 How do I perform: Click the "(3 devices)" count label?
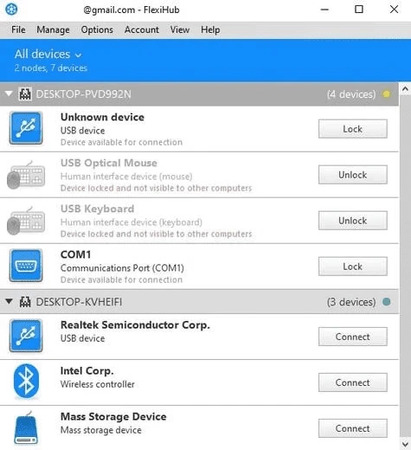(351, 302)
